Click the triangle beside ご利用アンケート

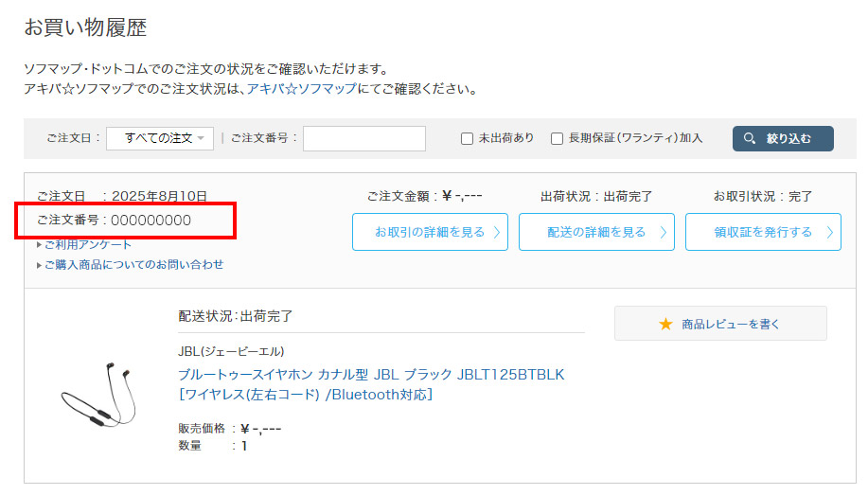39,245
